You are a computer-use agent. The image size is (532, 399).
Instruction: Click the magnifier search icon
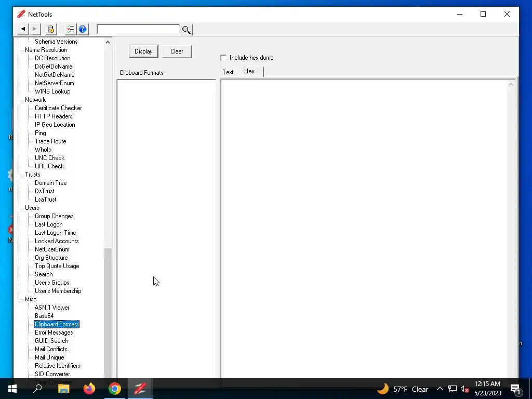(x=187, y=30)
